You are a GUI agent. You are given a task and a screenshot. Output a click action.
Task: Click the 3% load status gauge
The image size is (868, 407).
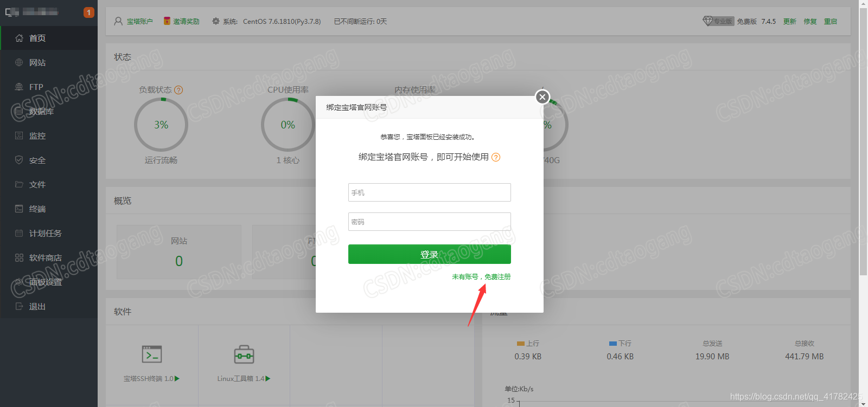(161, 125)
